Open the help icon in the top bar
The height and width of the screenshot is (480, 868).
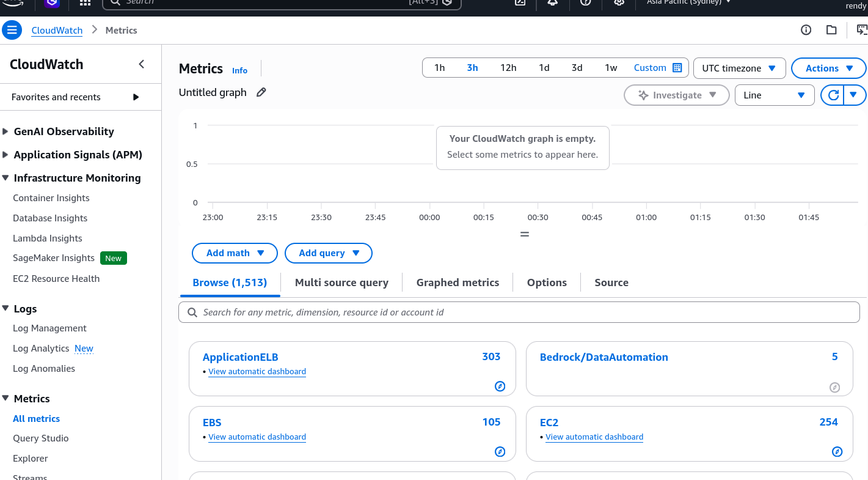tap(586, 2)
